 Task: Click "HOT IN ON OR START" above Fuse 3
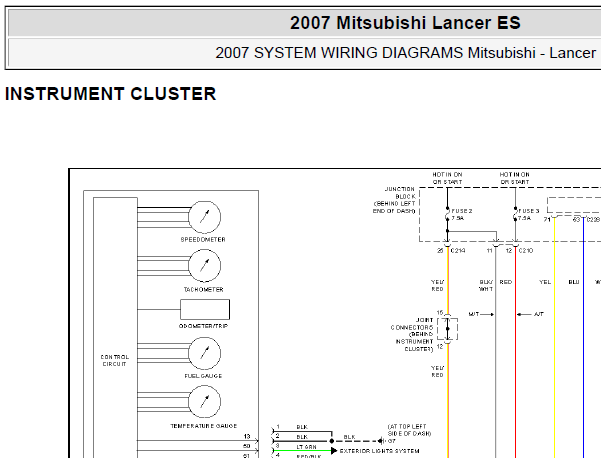tap(514, 178)
